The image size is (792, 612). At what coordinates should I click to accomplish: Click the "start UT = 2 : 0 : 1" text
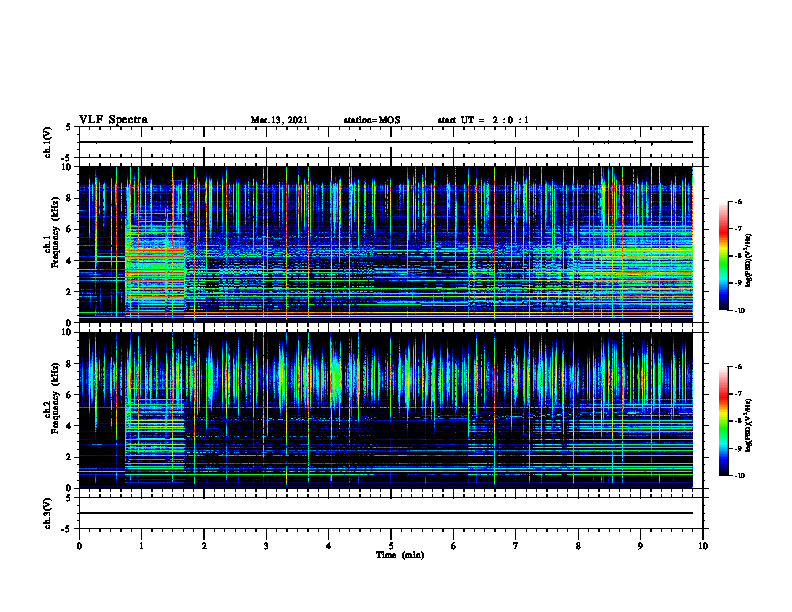pos(483,120)
